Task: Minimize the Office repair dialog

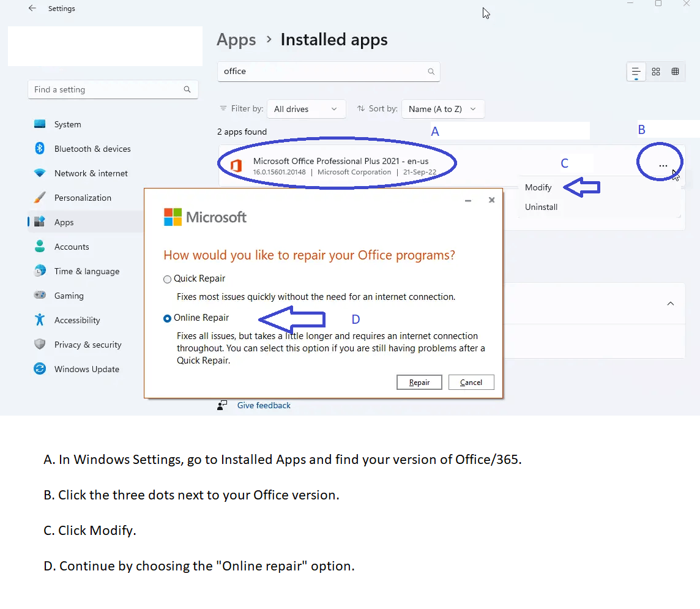Action: (x=468, y=201)
